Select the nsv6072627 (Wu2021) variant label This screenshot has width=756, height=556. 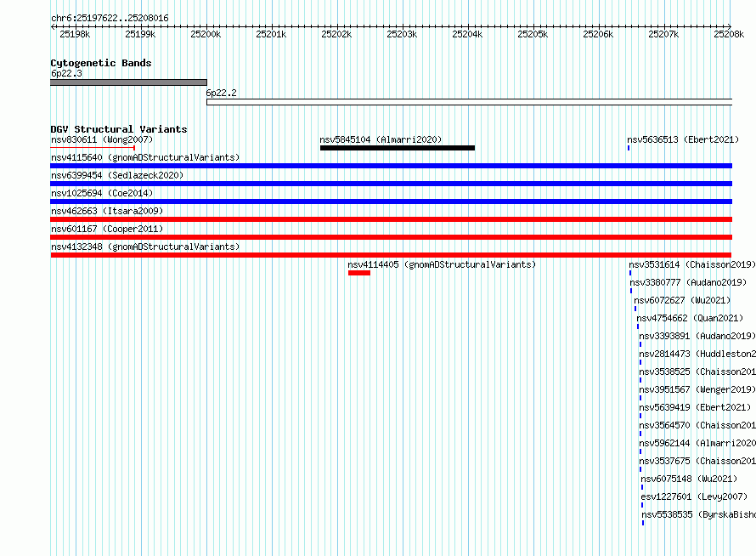[x=682, y=300]
